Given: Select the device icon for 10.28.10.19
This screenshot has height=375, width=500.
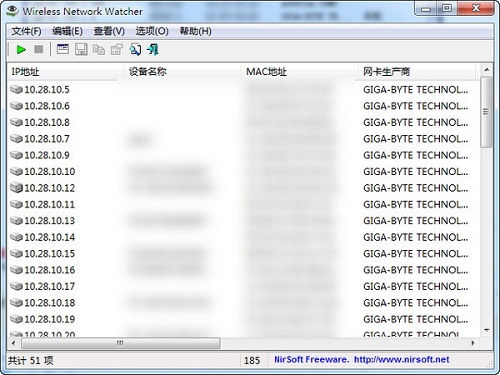Looking at the screenshot, I should (x=16, y=319).
